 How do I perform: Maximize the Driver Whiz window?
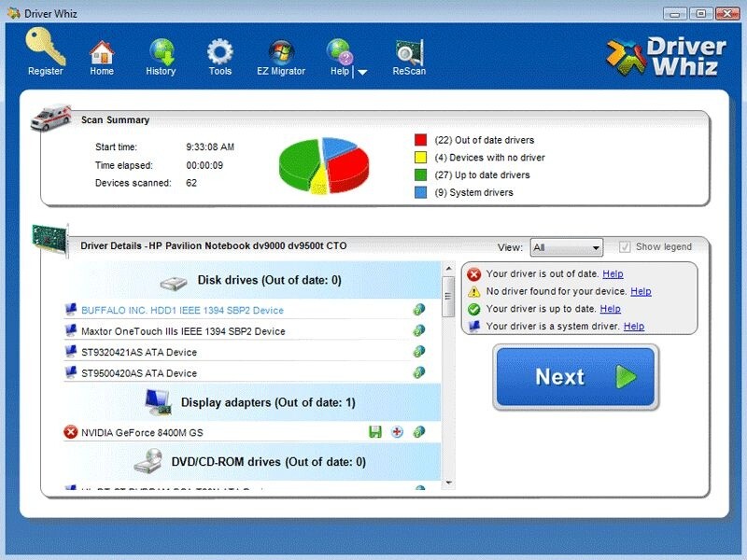(x=701, y=14)
